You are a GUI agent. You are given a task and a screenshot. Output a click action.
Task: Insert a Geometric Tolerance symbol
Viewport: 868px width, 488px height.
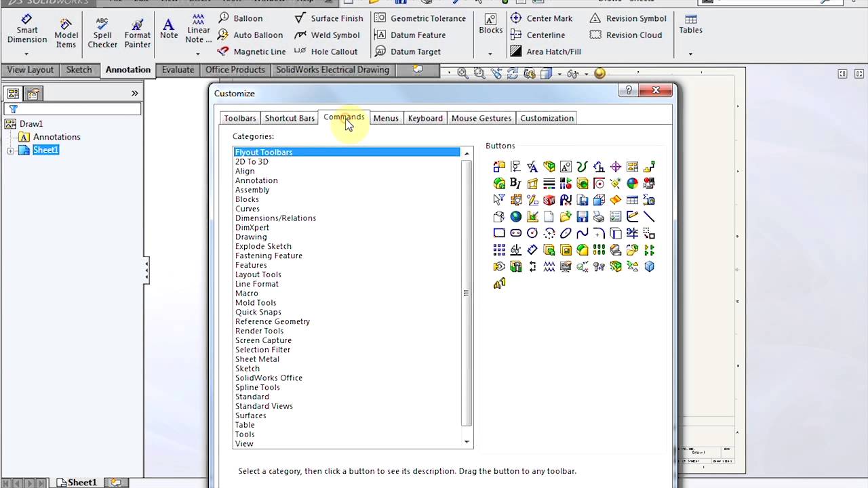[x=420, y=18]
